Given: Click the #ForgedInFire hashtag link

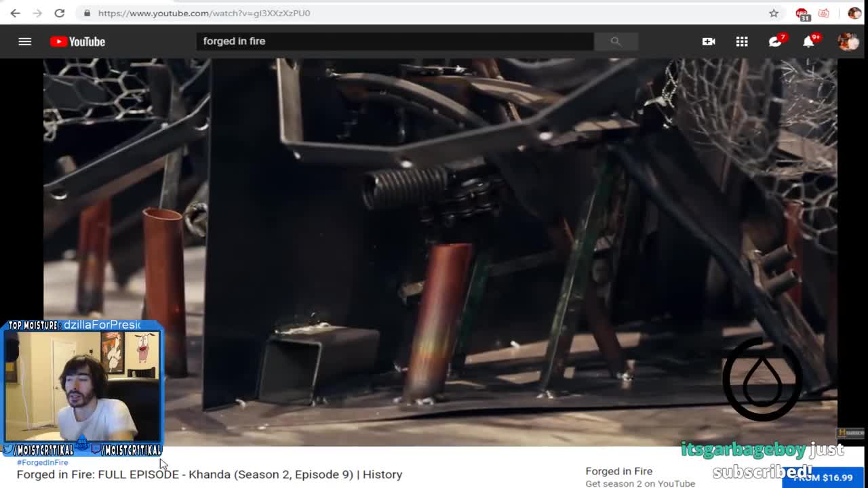Looking at the screenshot, I should click(x=42, y=462).
